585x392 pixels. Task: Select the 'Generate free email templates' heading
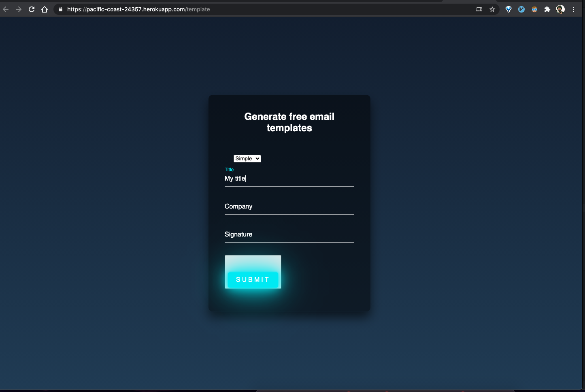tap(289, 122)
